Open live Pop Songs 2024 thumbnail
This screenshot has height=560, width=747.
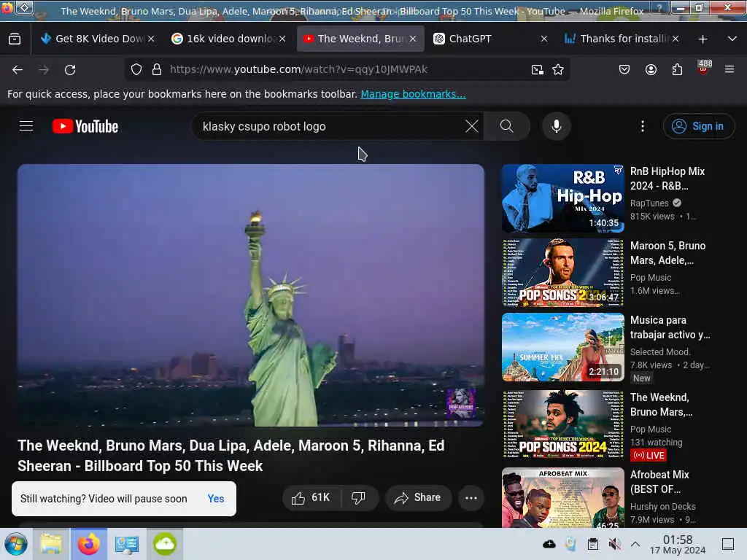562,424
